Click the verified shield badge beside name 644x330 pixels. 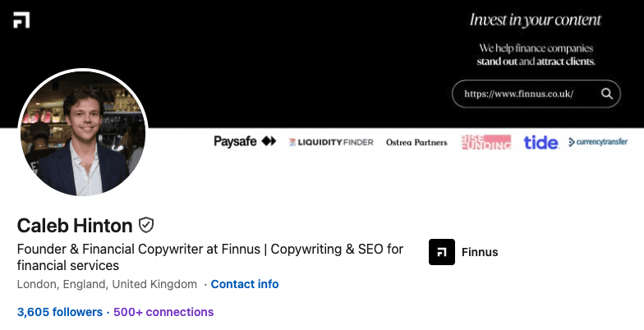tap(146, 225)
